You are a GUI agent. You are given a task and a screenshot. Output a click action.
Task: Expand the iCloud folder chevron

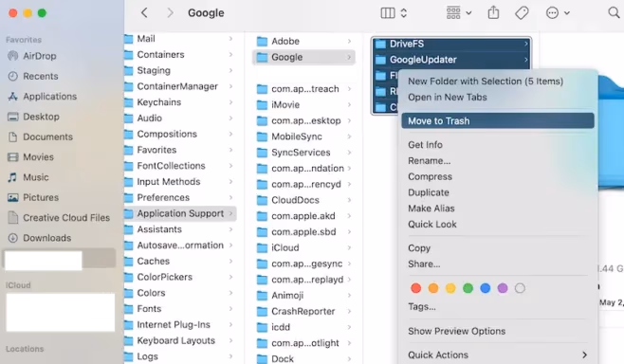pos(349,247)
